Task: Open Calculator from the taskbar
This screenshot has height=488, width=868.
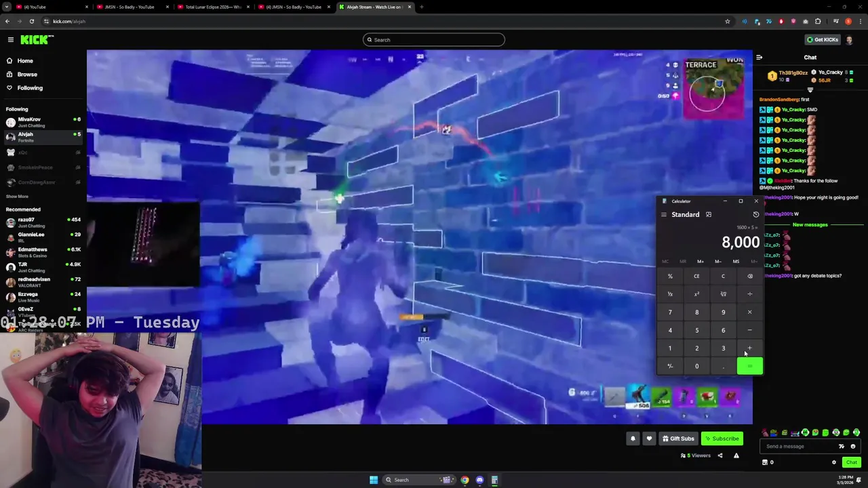Action: click(494, 480)
